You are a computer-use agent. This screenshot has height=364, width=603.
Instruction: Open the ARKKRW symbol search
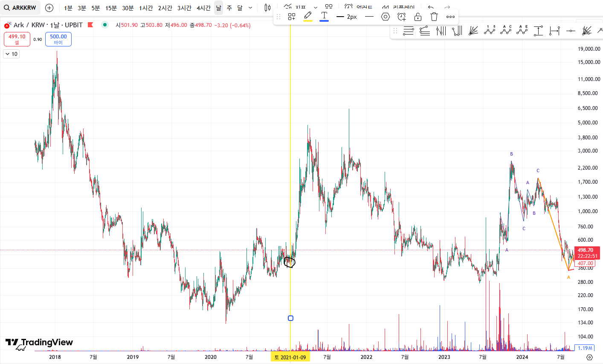(20, 8)
